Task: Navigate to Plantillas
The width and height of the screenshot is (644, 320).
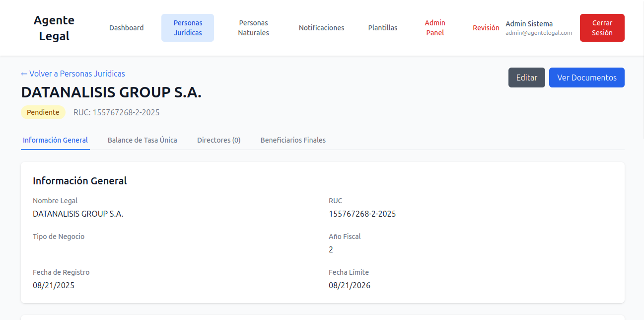Action: click(382, 28)
